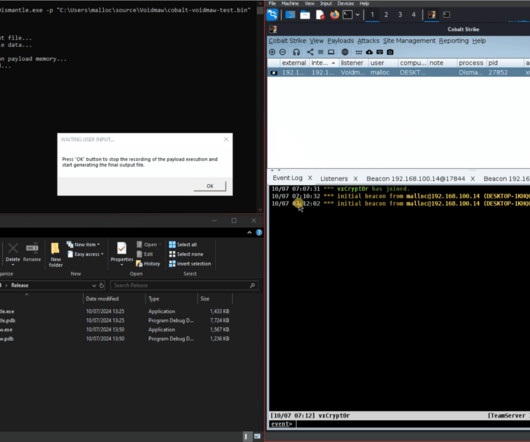This screenshot has width=530, height=442.
Task: Expand the Delete dropdown arrow
Action: pos(13,265)
